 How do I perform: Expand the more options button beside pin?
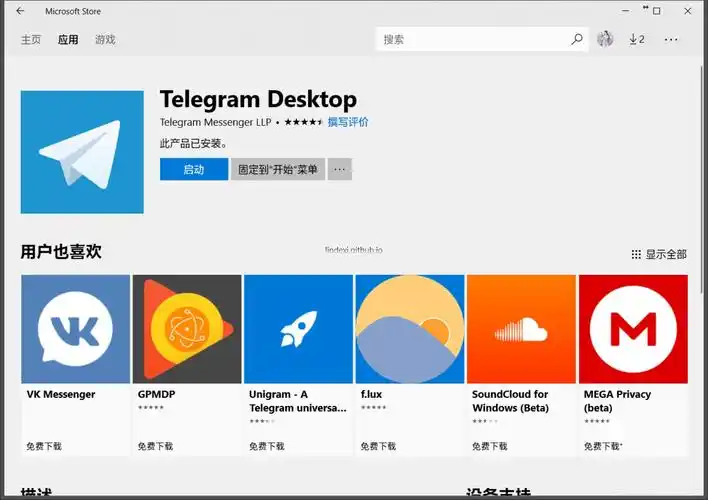(x=340, y=170)
